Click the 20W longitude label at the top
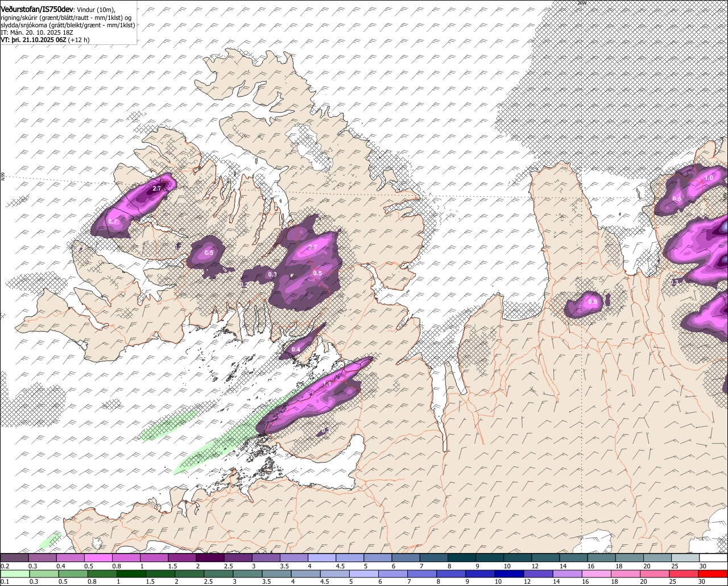 [x=581, y=3]
